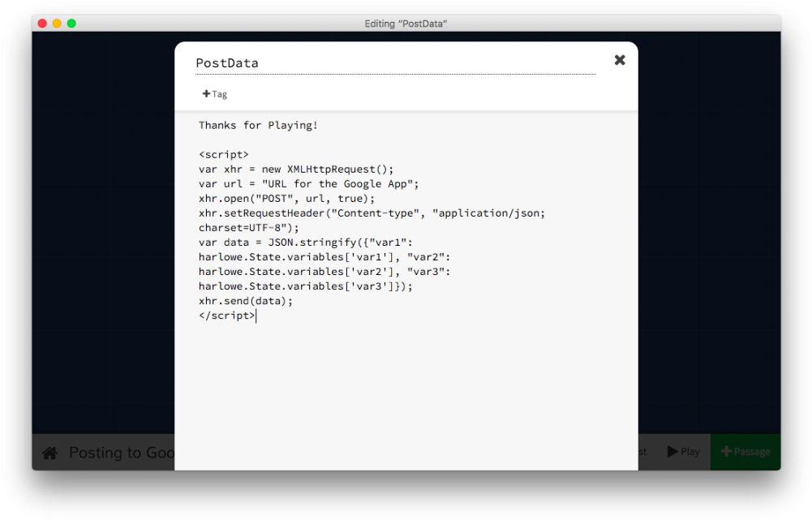Click the plus icon next to Tag
Screen dimensions: 812x520
(x=205, y=93)
